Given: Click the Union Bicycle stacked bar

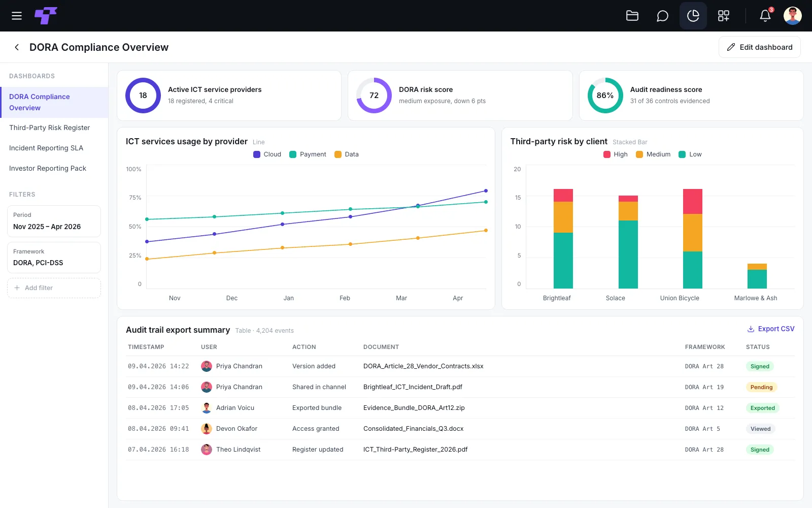Looking at the screenshot, I should pyautogui.click(x=693, y=239).
